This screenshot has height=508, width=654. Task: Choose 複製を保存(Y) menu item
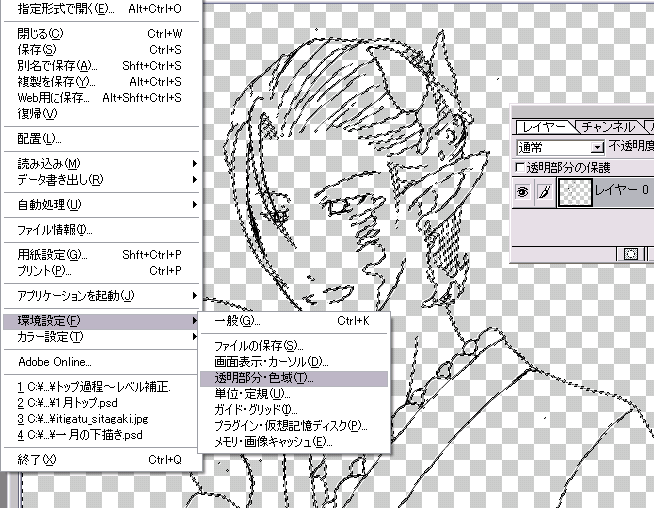point(102,81)
